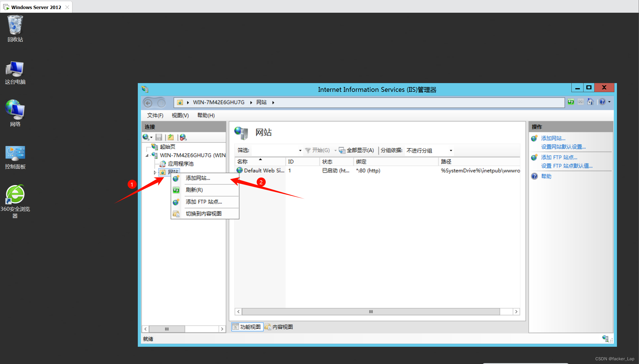
Task: Click the home icon in address toolbar
Action: point(590,102)
